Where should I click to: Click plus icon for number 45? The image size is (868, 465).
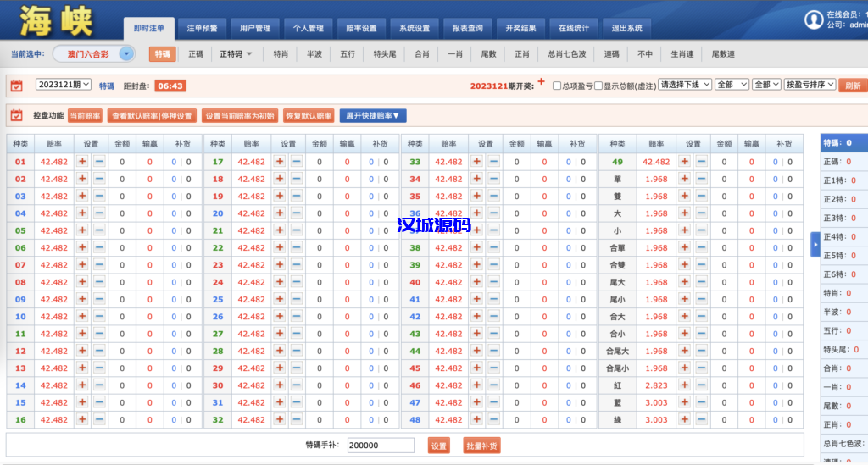(x=476, y=368)
